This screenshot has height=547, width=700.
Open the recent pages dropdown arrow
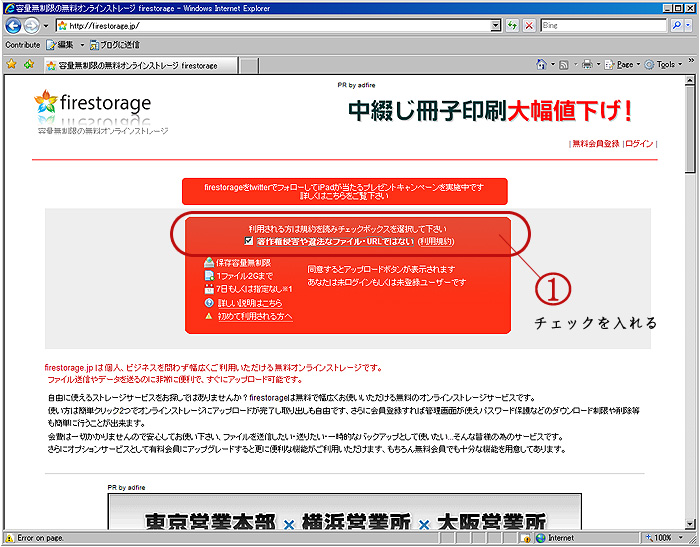coord(46,26)
